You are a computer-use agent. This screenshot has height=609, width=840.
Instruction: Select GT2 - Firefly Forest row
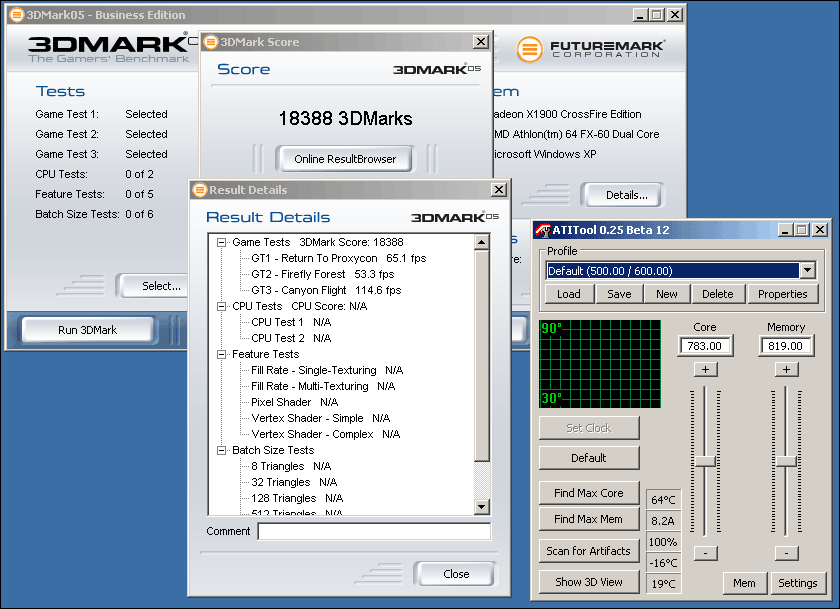click(322, 275)
